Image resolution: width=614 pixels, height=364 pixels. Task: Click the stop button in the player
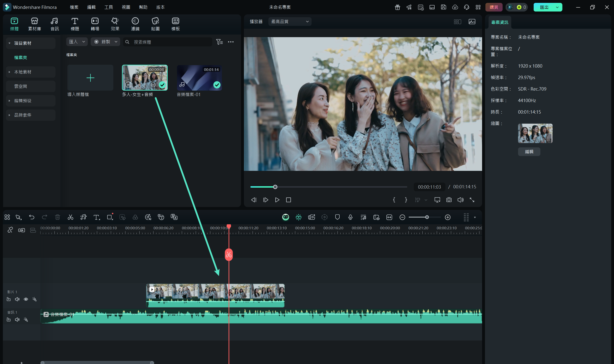pyautogui.click(x=289, y=200)
